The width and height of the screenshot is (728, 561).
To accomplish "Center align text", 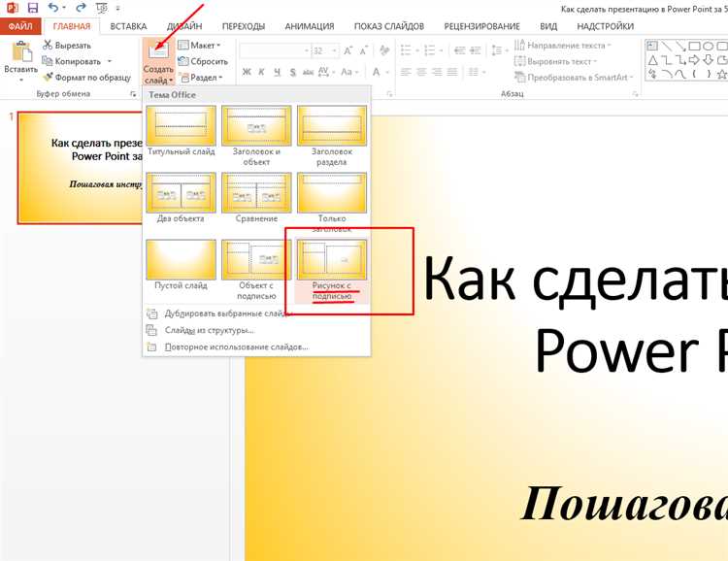I will click(421, 72).
